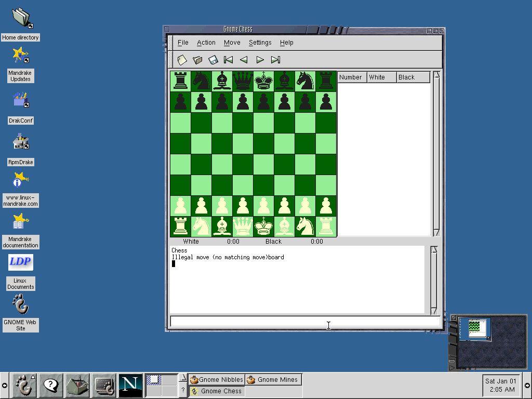Open the Action menu

pyautogui.click(x=206, y=43)
